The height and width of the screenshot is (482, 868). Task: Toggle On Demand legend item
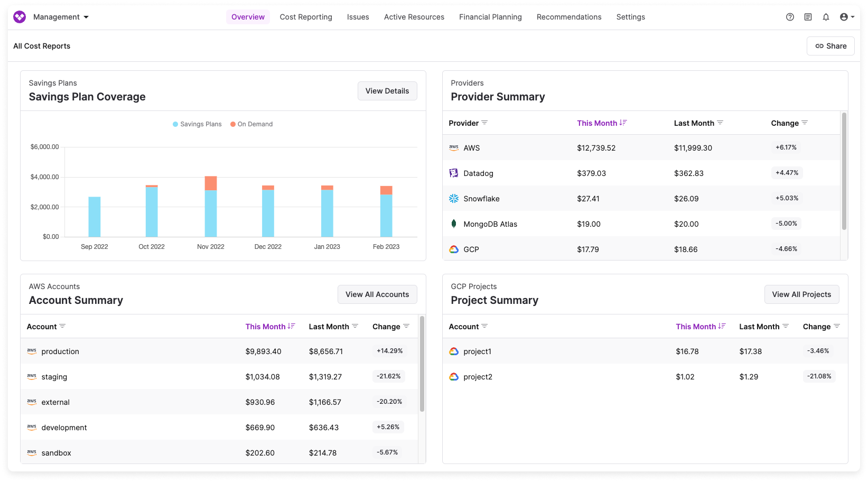[251, 124]
